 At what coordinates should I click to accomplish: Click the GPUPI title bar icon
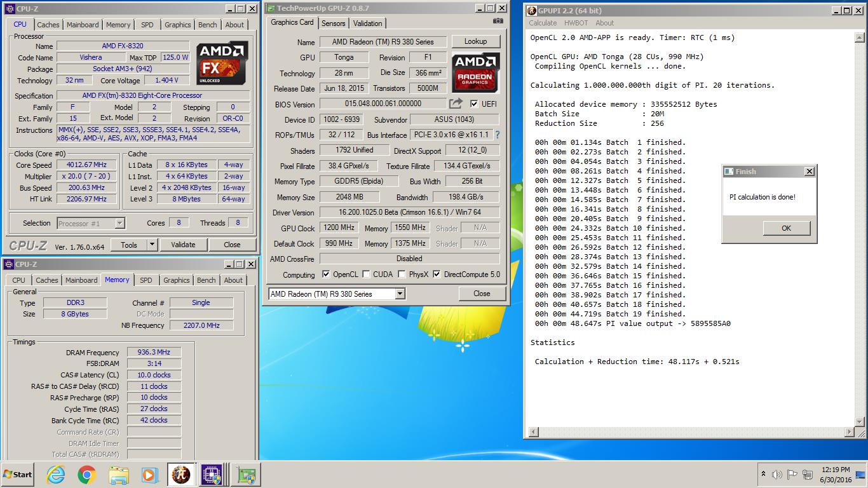(532, 10)
